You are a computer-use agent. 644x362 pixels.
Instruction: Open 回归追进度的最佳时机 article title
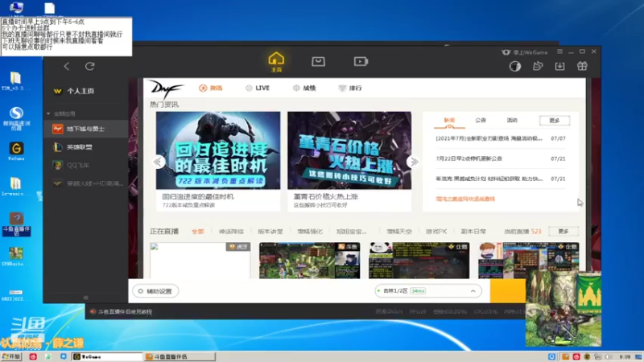[198, 196]
